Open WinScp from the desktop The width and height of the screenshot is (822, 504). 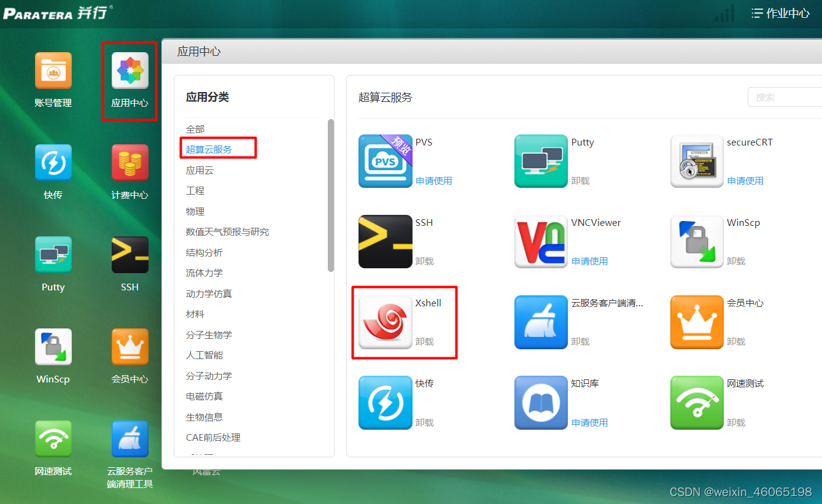click(53, 347)
